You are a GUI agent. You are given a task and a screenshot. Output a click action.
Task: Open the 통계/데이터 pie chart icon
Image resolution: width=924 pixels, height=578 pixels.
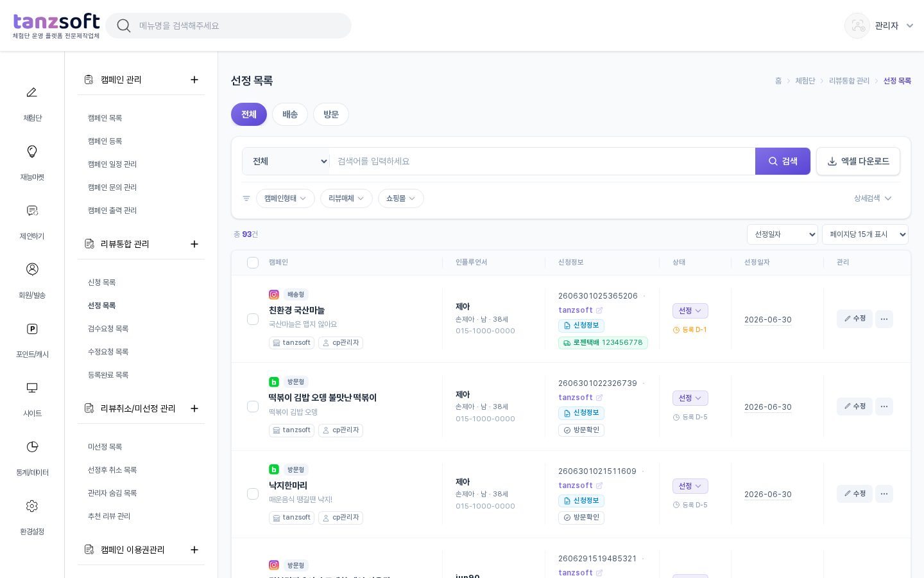pyautogui.click(x=32, y=447)
